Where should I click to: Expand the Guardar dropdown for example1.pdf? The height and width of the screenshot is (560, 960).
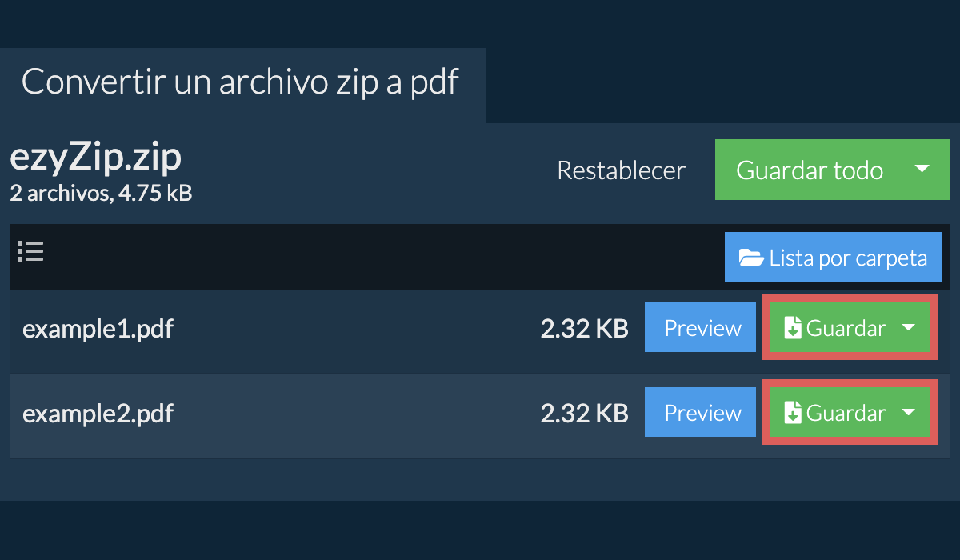coord(908,327)
